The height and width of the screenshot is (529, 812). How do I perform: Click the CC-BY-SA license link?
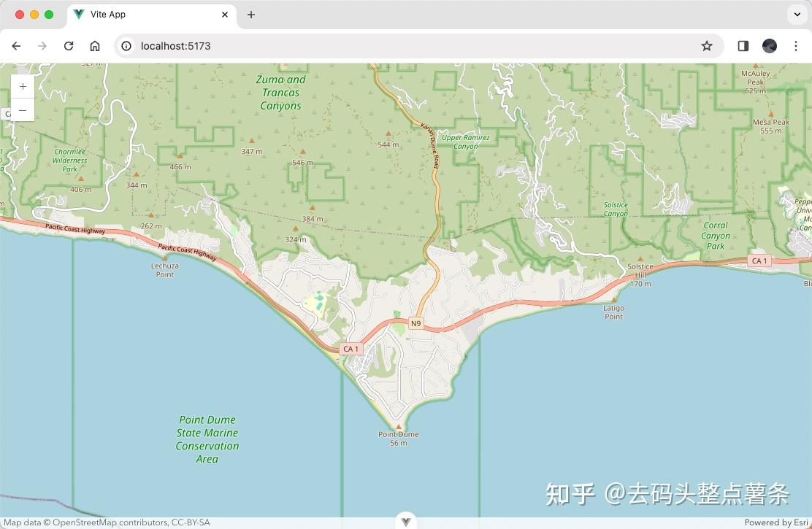pyautogui.click(x=191, y=522)
